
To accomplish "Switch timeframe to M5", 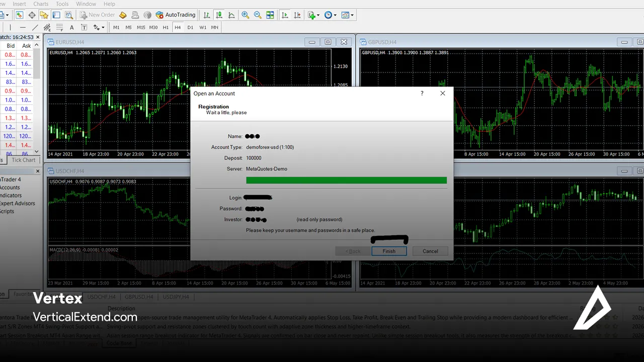I will pyautogui.click(x=129, y=27).
